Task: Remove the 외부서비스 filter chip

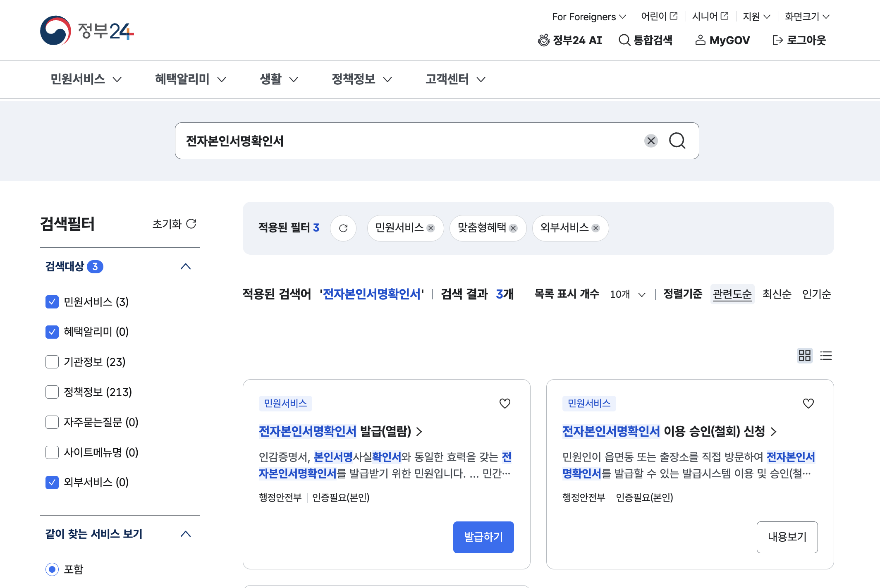Action: [595, 228]
